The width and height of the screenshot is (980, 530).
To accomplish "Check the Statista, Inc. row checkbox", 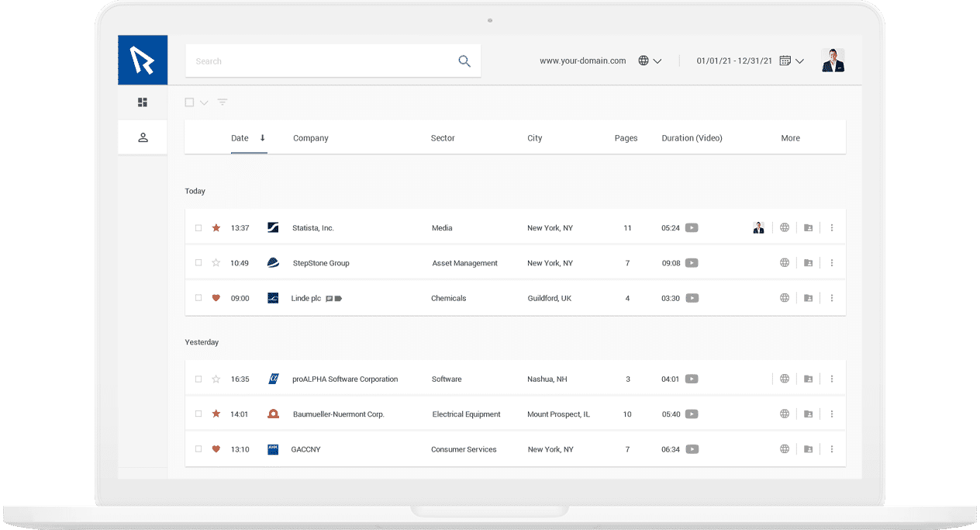I will tap(198, 228).
